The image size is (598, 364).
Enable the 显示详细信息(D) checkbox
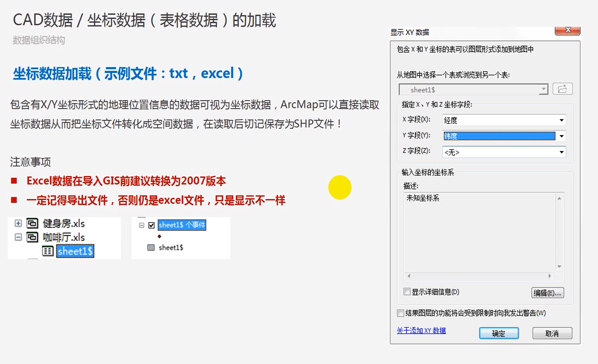[x=407, y=292]
